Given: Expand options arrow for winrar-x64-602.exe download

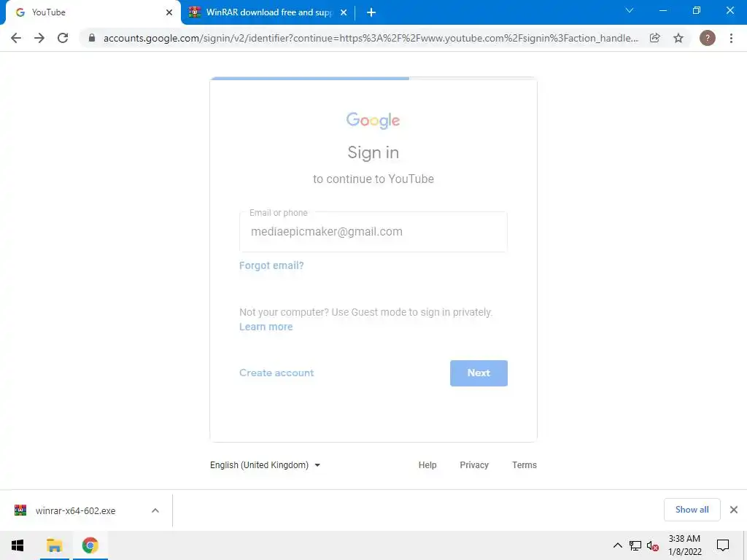Looking at the screenshot, I should pyautogui.click(x=155, y=510).
